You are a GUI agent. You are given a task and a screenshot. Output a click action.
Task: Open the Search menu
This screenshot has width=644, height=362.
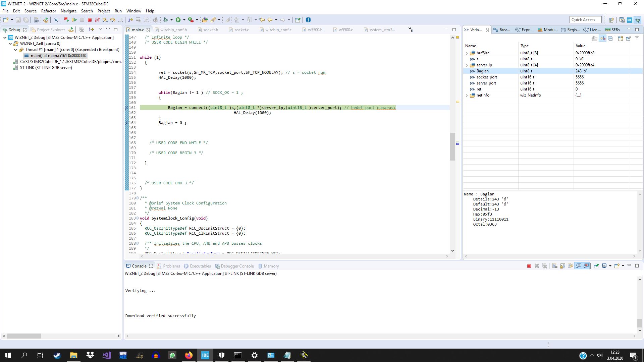(x=87, y=11)
